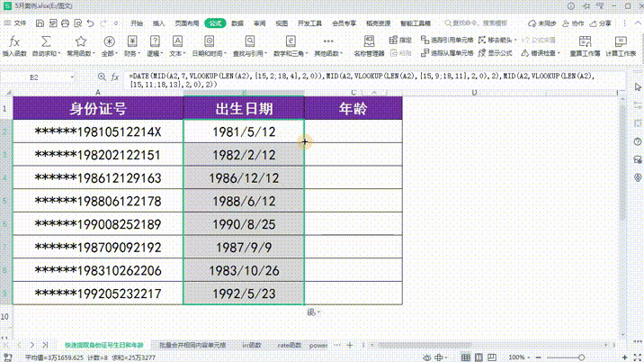The image size is (644, 362).
Task: Switch to Page Layout view in status bar
Action: [479, 357]
